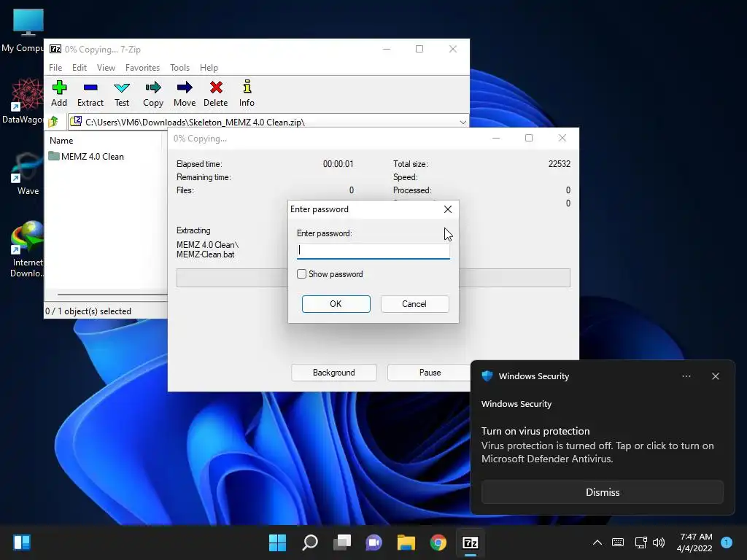The image size is (747, 560).
Task: Select the MEMZ 4.0 Clean folder
Action: 86,156
